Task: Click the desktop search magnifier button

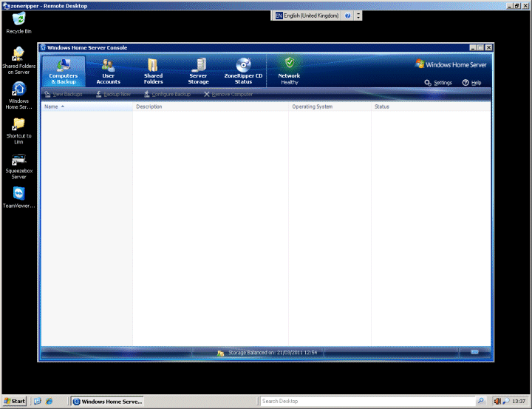Action: click(x=481, y=401)
